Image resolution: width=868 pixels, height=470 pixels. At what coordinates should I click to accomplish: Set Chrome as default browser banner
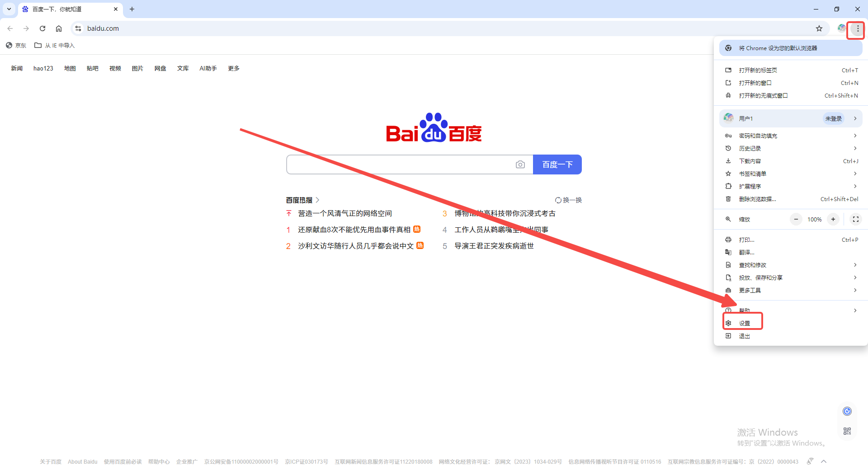[791, 48]
